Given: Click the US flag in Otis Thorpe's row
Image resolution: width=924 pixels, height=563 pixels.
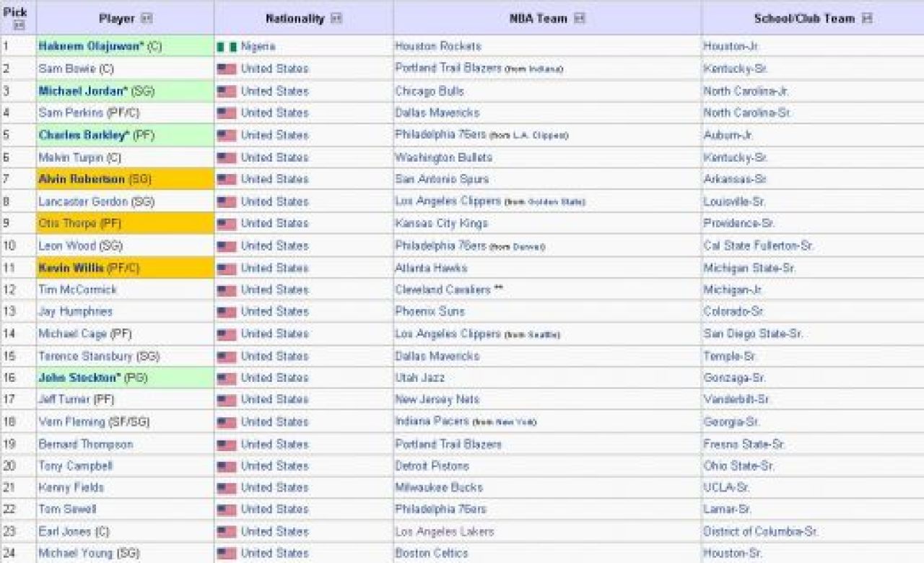Looking at the screenshot, I should point(227,224).
